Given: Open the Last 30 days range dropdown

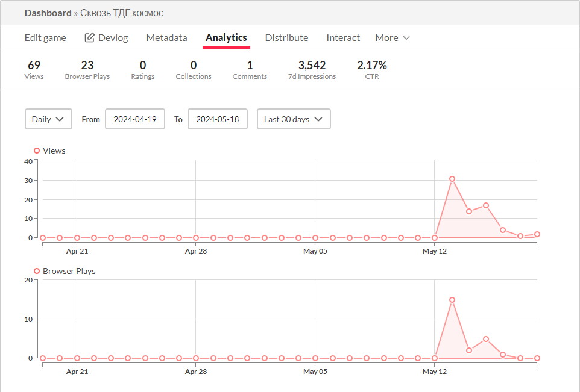Looking at the screenshot, I should 294,119.
